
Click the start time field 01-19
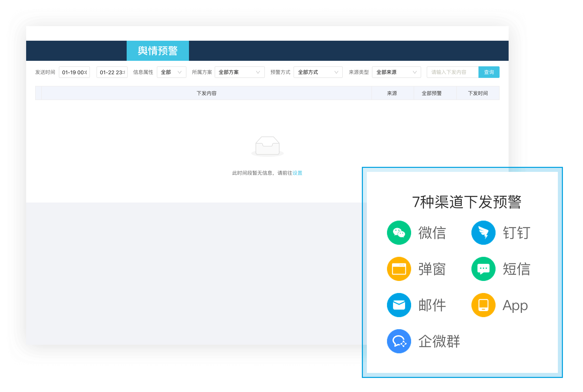pos(74,72)
